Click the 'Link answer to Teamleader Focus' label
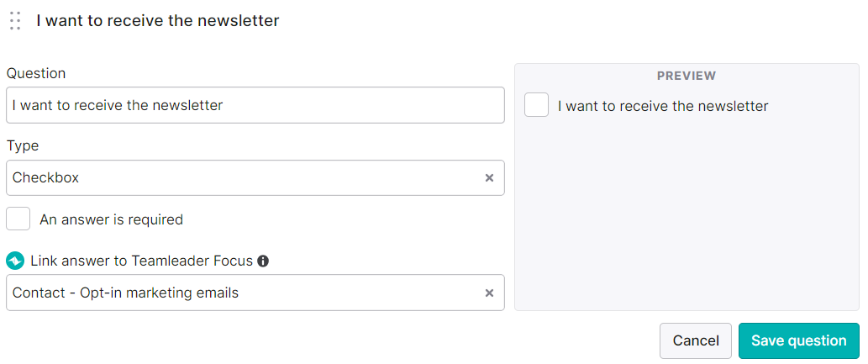The width and height of the screenshot is (868, 364). tap(142, 261)
